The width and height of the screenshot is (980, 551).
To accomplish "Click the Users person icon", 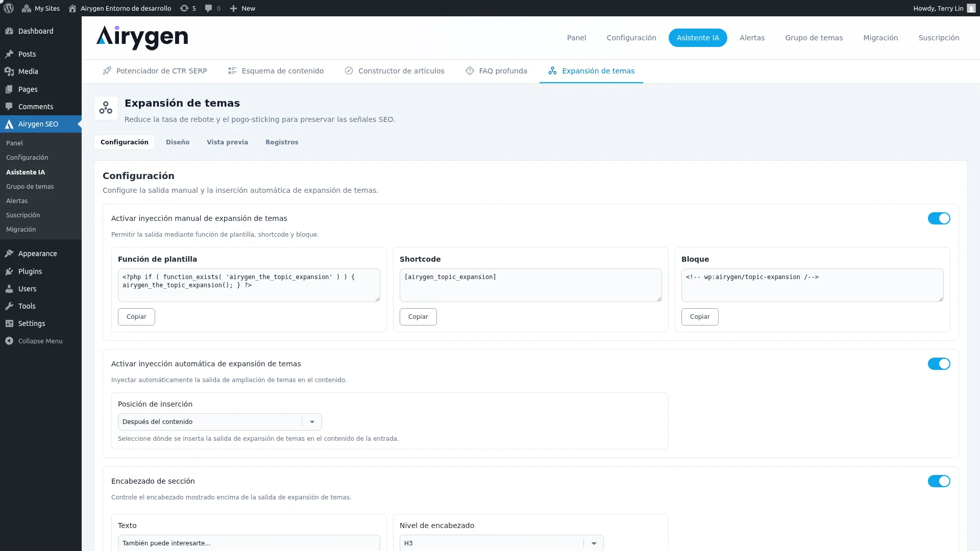I will pos(9,289).
